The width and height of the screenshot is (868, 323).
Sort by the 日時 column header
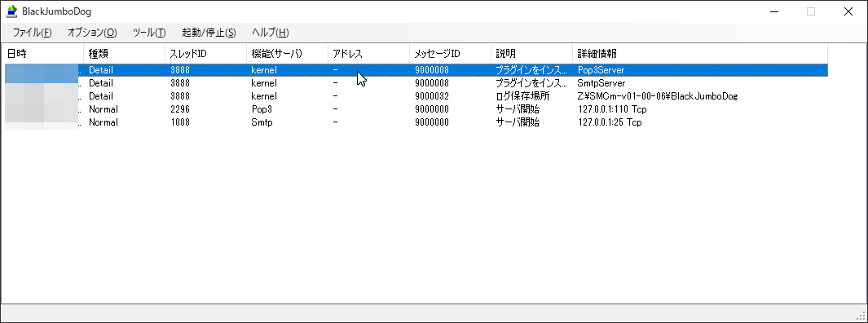coord(42,54)
